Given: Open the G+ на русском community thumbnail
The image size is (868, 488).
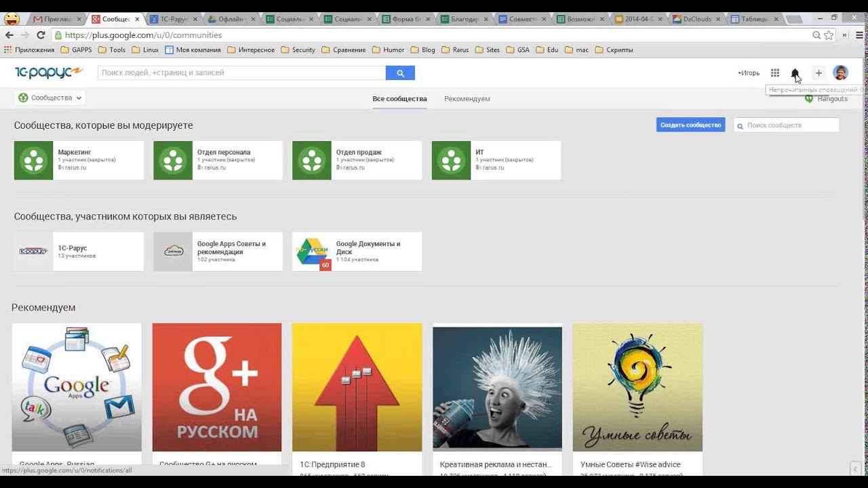Looking at the screenshot, I should tap(217, 387).
